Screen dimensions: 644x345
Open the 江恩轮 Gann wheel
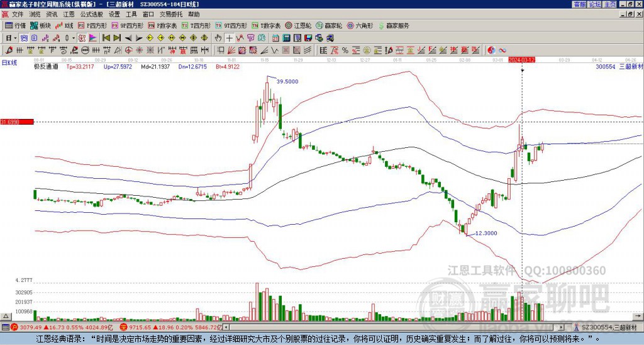point(298,25)
